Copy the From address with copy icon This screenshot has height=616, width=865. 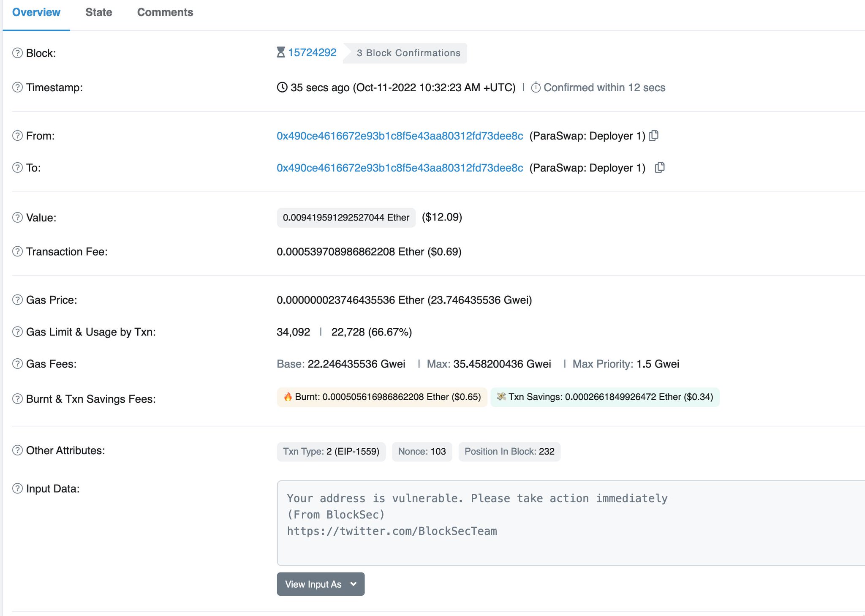(x=653, y=136)
